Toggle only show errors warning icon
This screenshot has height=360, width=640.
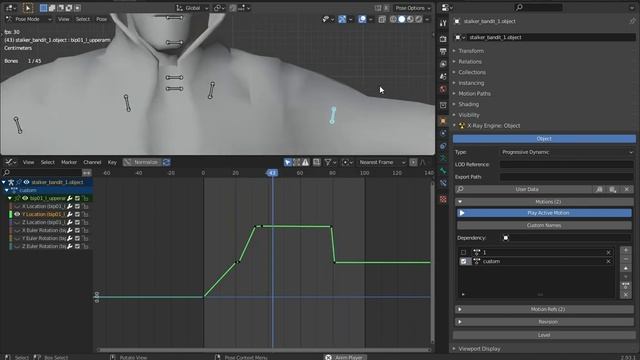[305, 162]
